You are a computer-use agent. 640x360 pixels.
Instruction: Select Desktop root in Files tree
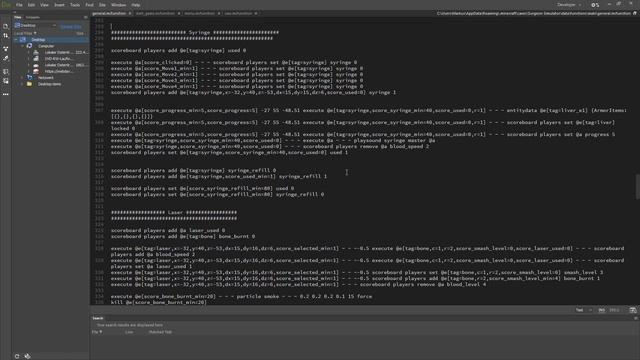tap(38, 40)
